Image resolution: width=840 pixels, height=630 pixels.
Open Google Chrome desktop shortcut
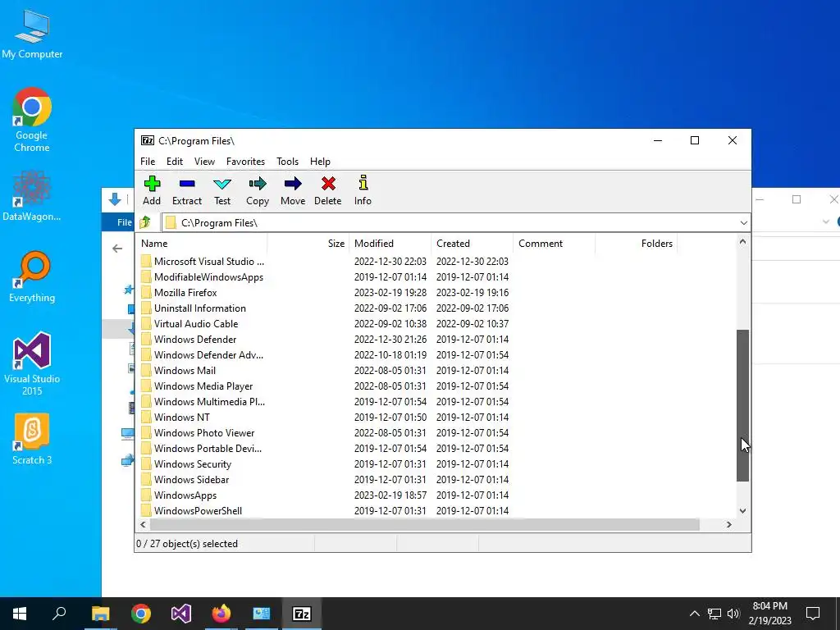click(x=32, y=120)
